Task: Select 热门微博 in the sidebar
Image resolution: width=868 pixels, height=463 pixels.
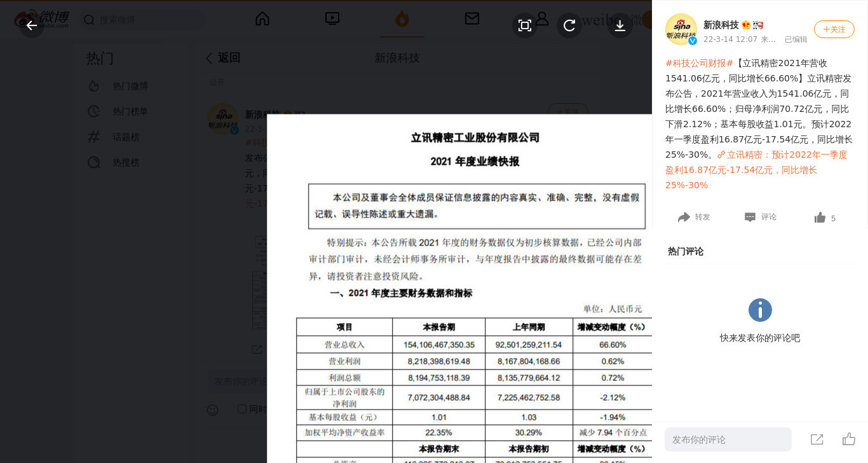Action: point(131,86)
